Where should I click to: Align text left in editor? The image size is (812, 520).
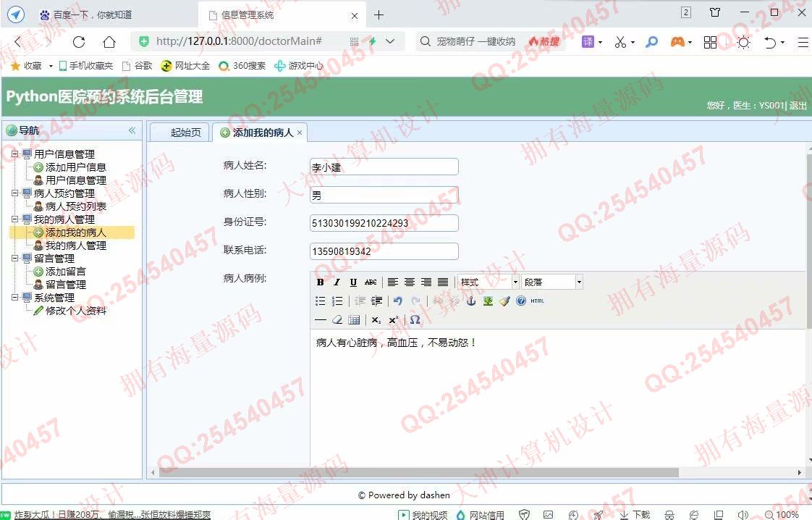[393, 282]
